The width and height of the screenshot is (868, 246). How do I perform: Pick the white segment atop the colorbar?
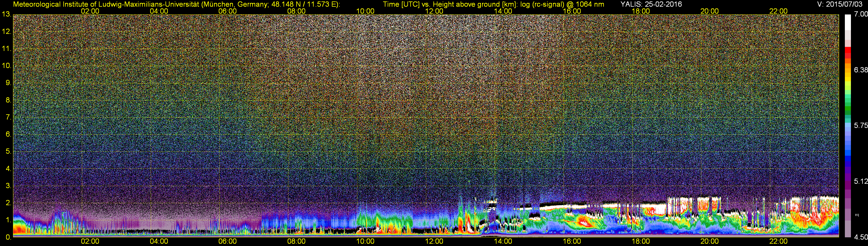tap(848, 22)
